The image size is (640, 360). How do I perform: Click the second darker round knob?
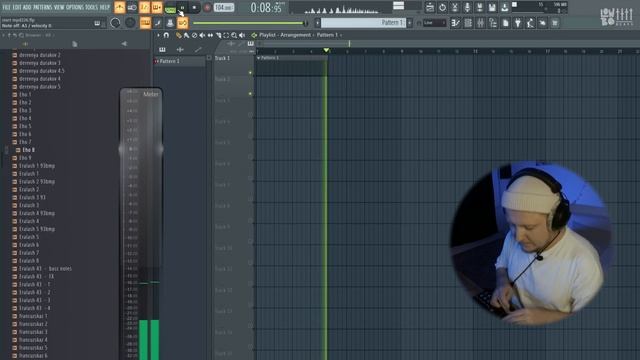(130, 23)
